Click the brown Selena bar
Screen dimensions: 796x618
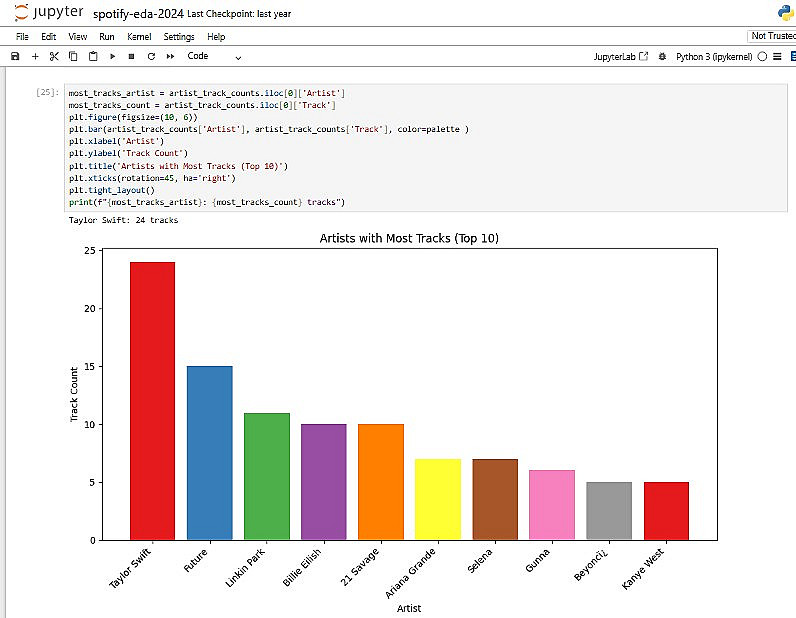tap(495, 499)
